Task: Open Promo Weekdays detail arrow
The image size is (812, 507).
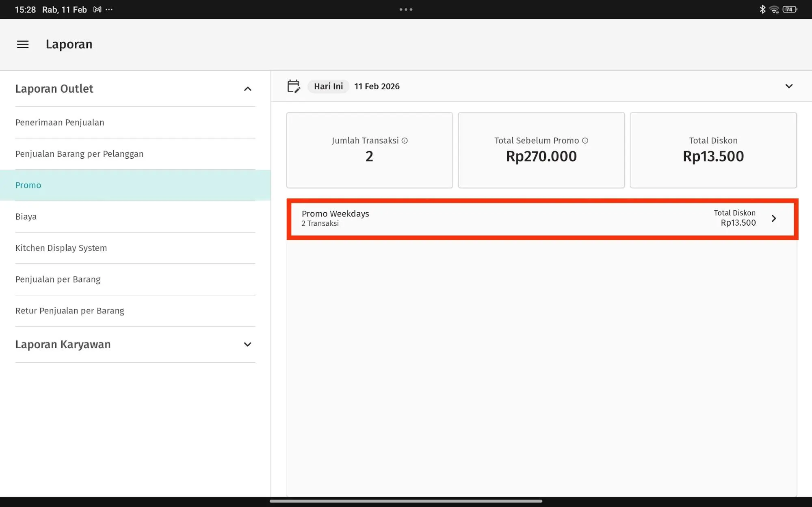Action: 774,218
